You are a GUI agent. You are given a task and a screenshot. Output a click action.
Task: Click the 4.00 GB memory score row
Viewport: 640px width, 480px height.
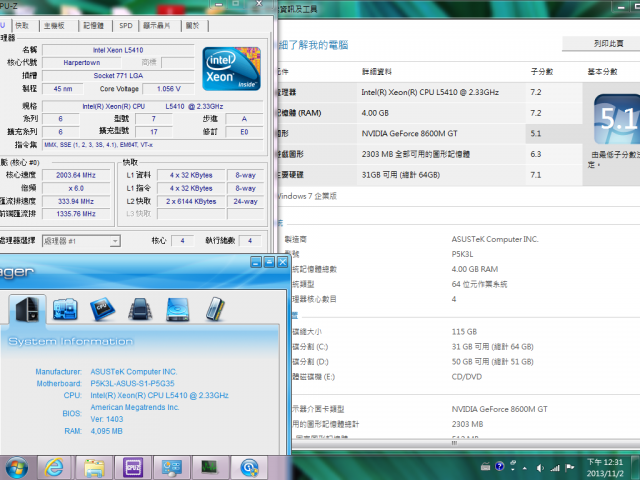pos(429,113)
